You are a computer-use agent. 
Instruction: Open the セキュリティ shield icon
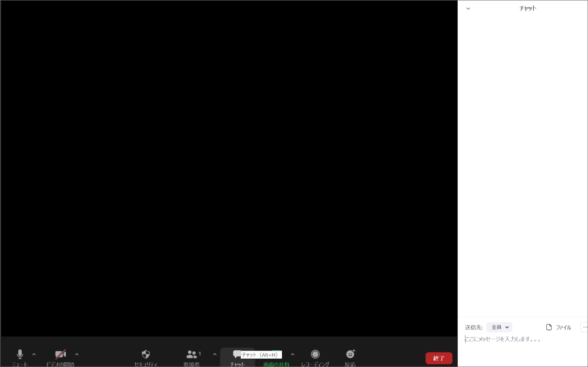click(146, 354)
